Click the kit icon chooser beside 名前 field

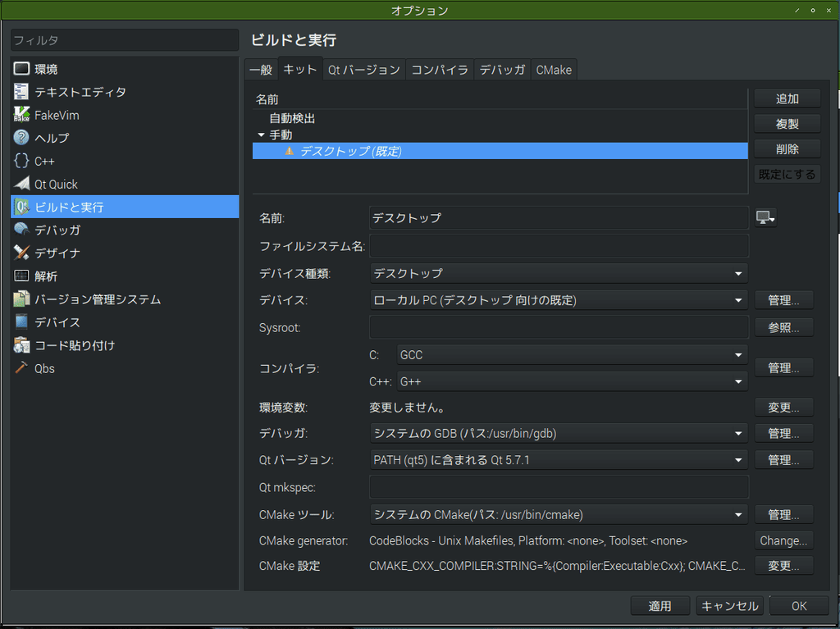click(x=765, y=217)
